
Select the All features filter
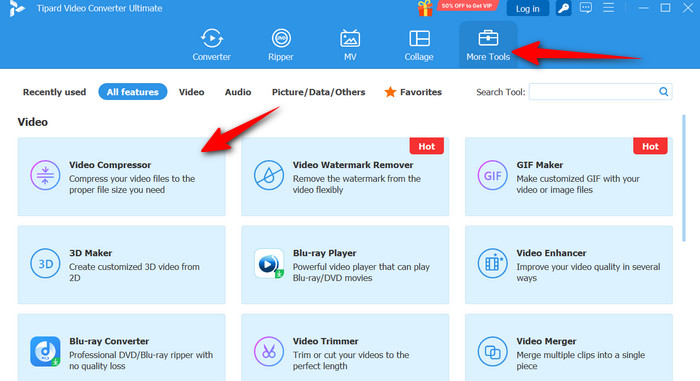(x=133, y=92)
